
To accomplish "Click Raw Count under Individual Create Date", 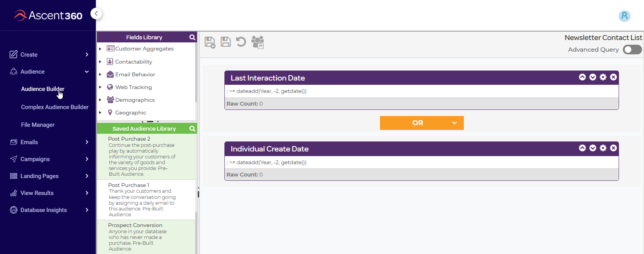I will click(x=245, y=175).
